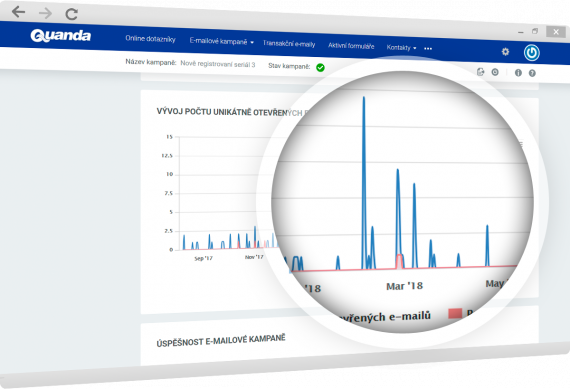This screenshot has width=570, height=389.
Task: Show campaign info with the i icon
Action: pos(518,73)
